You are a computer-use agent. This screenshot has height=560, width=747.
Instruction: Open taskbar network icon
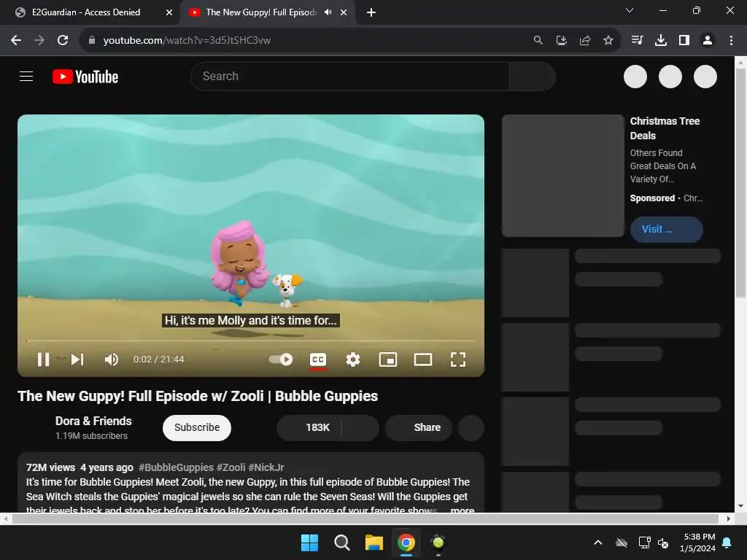coord(644,542)
